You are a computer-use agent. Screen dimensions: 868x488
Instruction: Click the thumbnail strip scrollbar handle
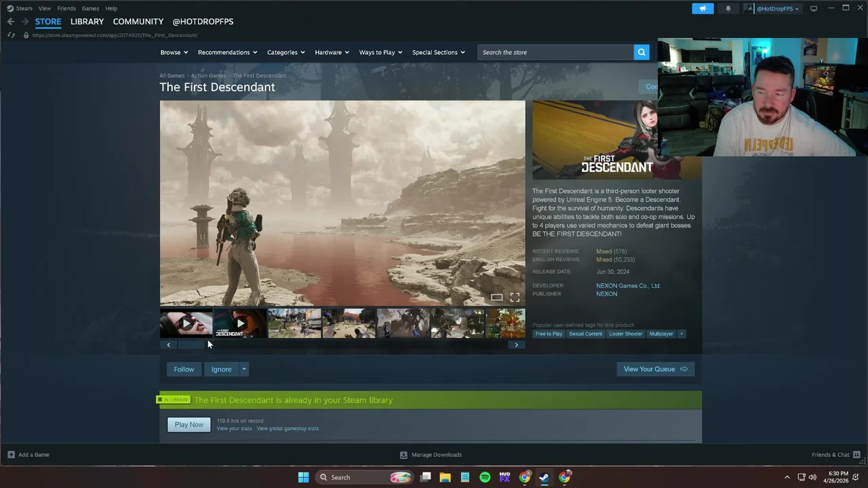pos(191,345)
